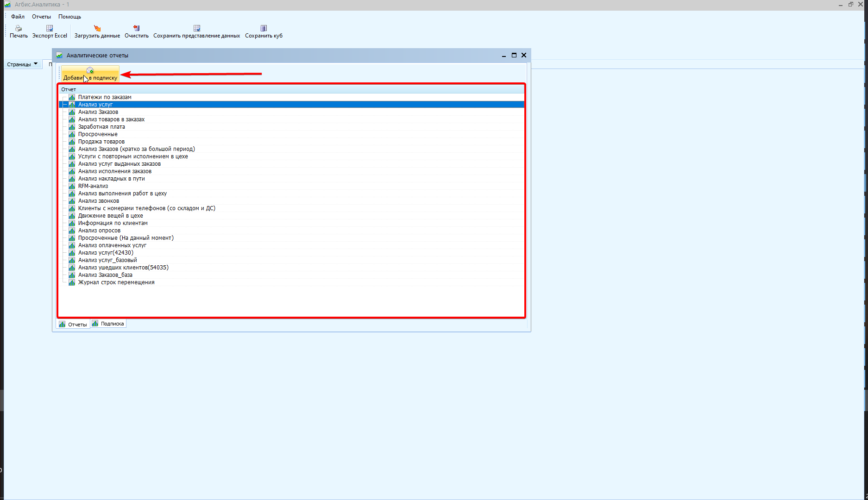Expand the Страницы dropdown

(22, 64)
